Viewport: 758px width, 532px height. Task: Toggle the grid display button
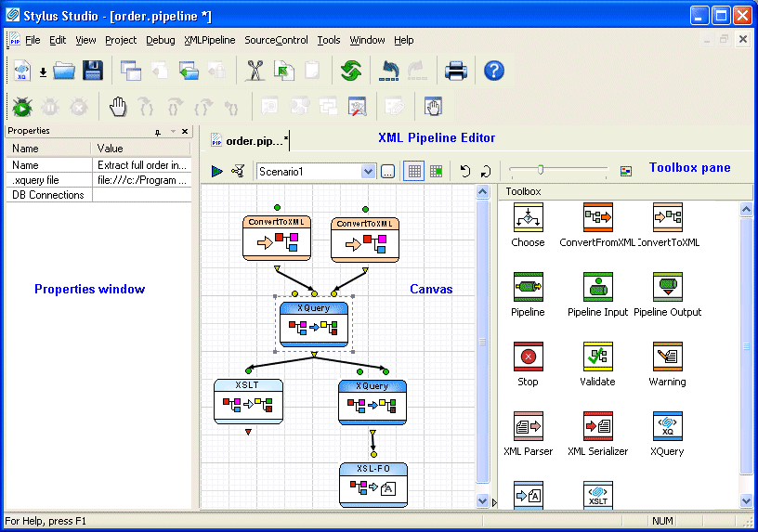point(414,171)
